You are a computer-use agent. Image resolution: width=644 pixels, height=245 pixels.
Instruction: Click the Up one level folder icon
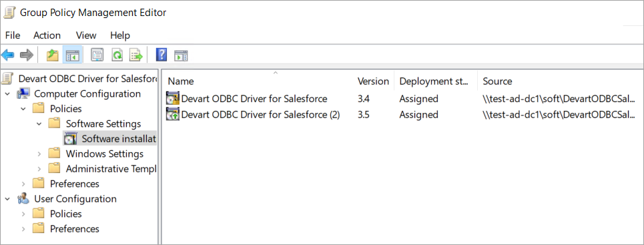[x=52, y=55]
